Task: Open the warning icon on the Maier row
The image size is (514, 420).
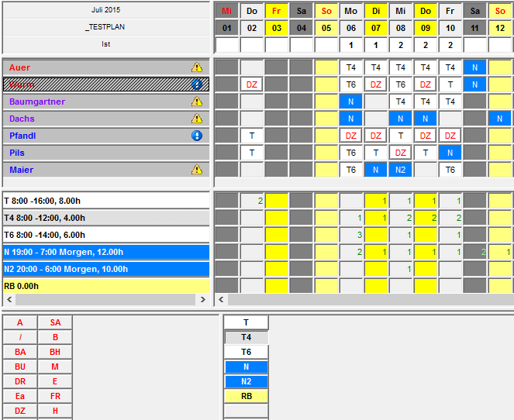Action: click(197, 170)
